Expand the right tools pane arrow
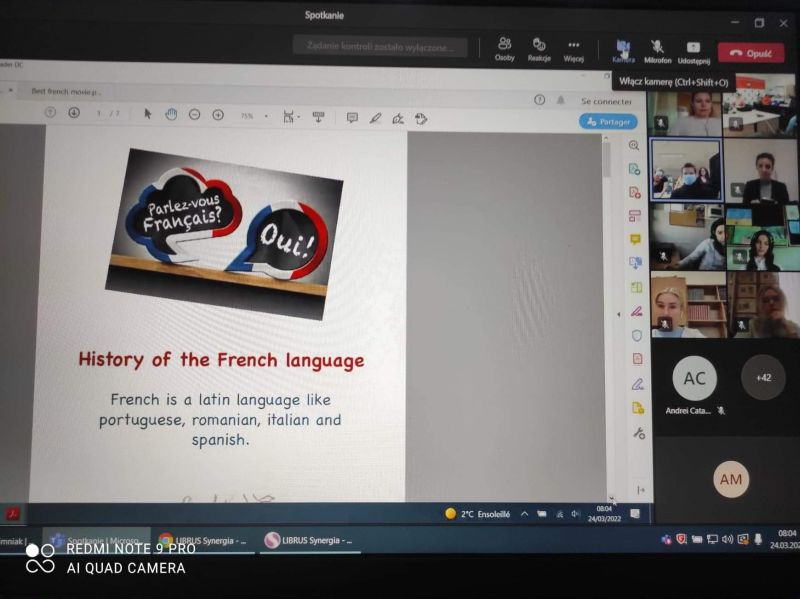 click(x=618, y=314)
